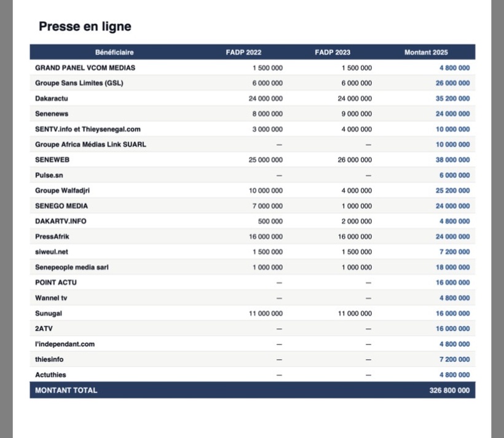Select the "PressAfrik" row
Image resolution: width=504 pixels, height=438 pixels.
[x=55, y=236]
